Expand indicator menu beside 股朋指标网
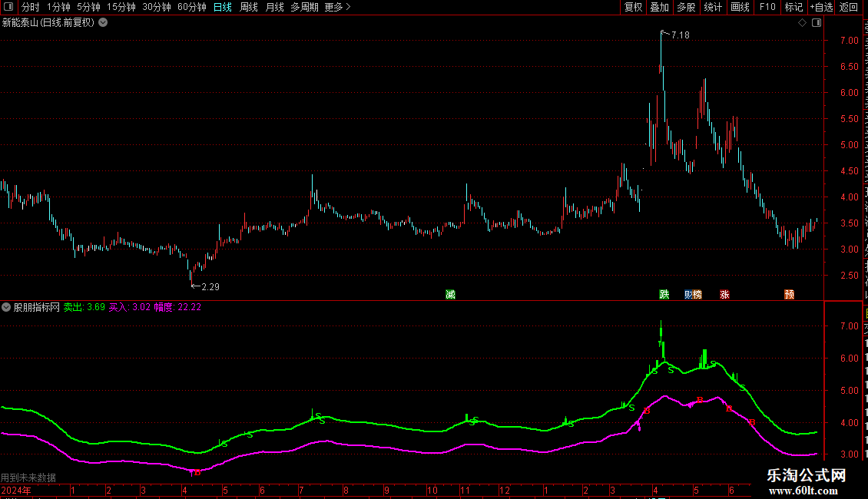Image resolution: width=868 pixels, height=499 pixels. tap(6, 307)
